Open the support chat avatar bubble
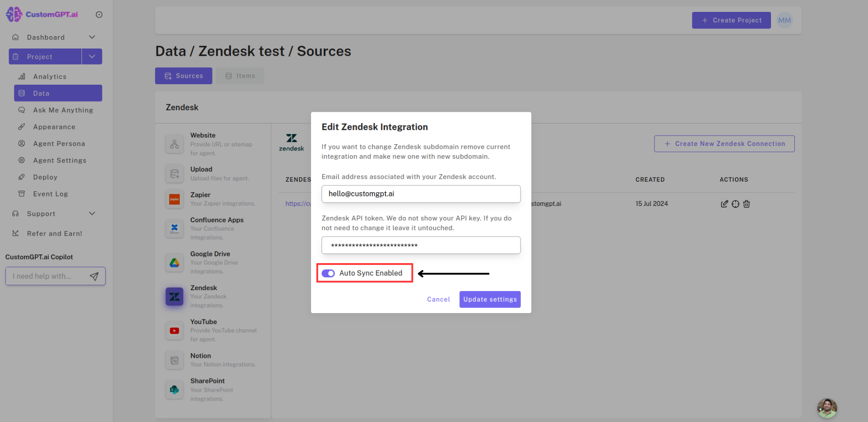868x422 pixels. coord(827,408)
